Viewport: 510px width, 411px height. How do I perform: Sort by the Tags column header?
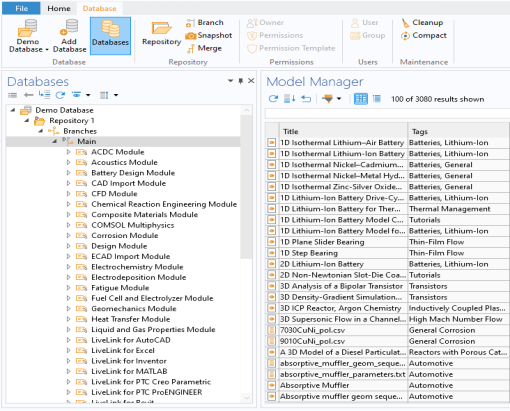(x=459, y=131)
